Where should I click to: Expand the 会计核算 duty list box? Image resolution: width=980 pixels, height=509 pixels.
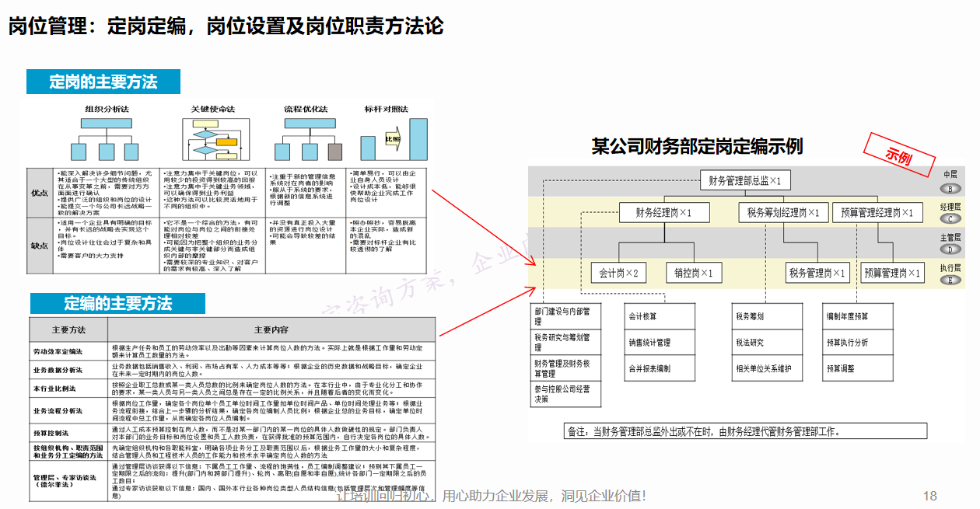point(660,315)
